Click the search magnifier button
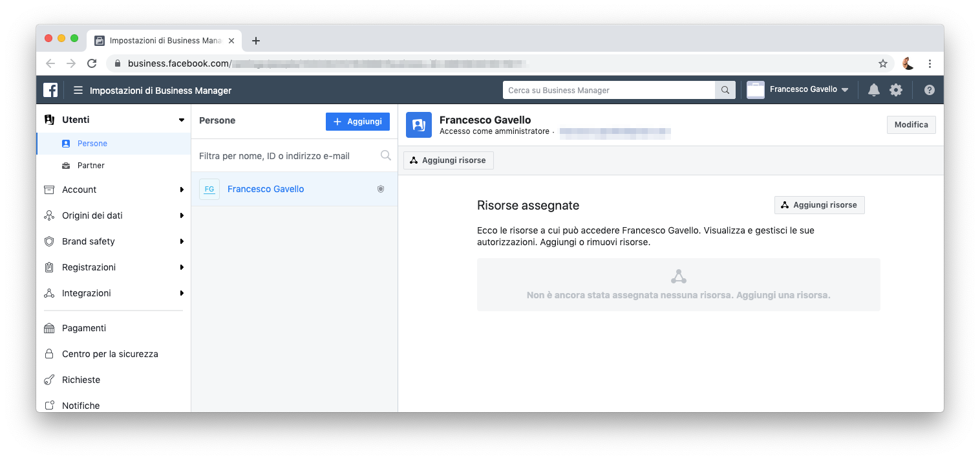The height and width of the screenshot is (460, 980). point(725,90)
